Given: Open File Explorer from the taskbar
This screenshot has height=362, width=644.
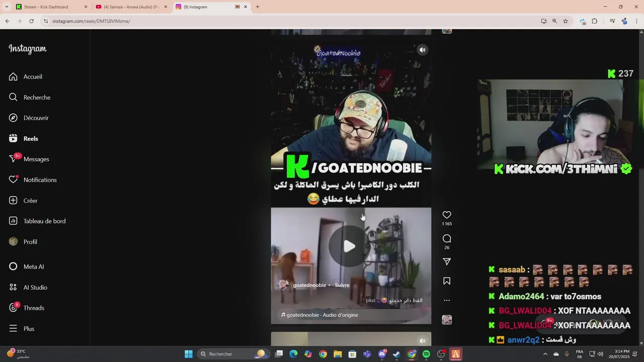Looking at the screenshot, I should click(338, 354).
